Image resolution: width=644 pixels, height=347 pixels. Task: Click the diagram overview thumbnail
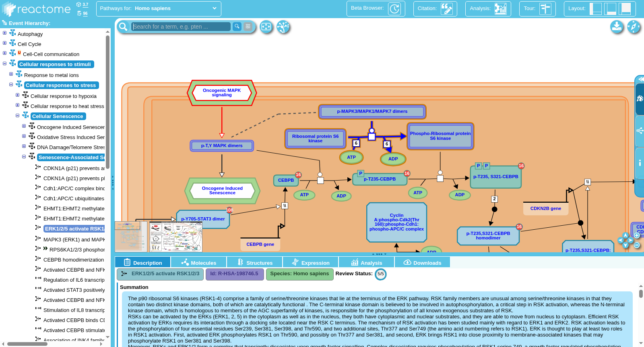[x=131, y=237]
